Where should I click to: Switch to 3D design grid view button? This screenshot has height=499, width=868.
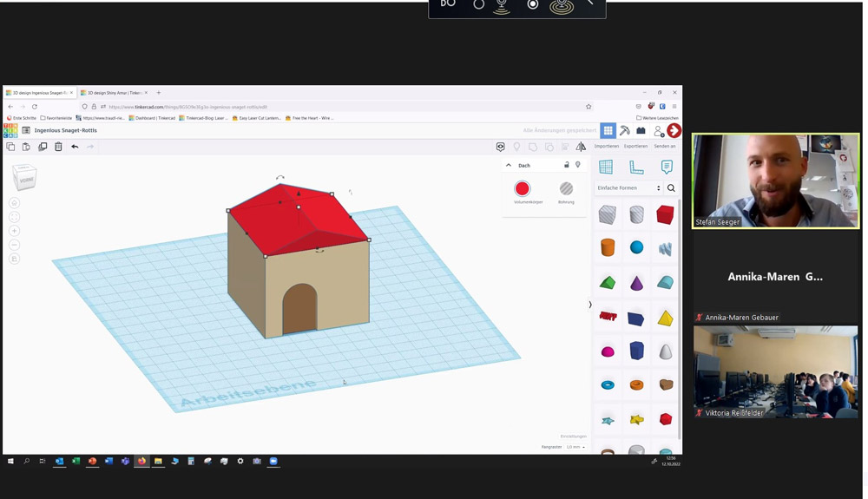pyautogui.click(x=608, y=130)
